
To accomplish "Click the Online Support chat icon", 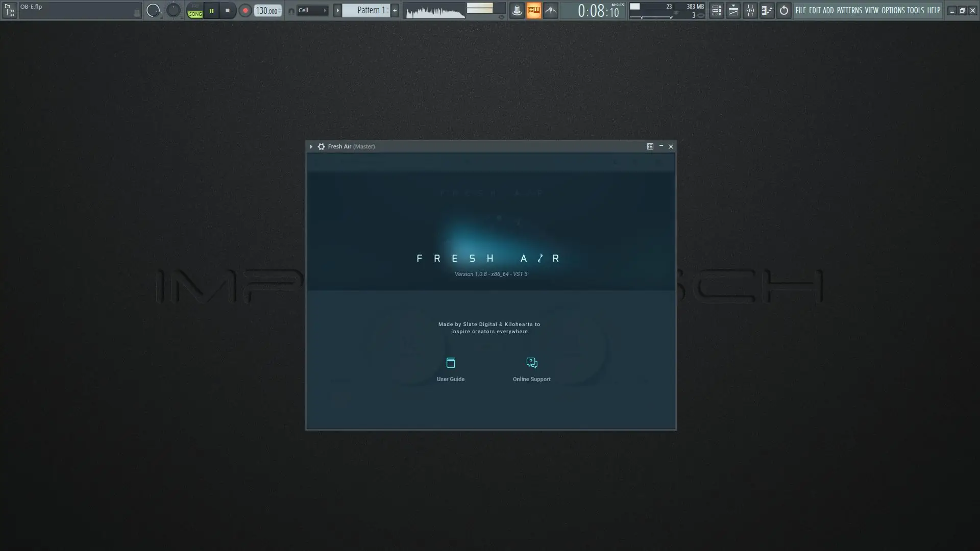I will coord(531,363).
